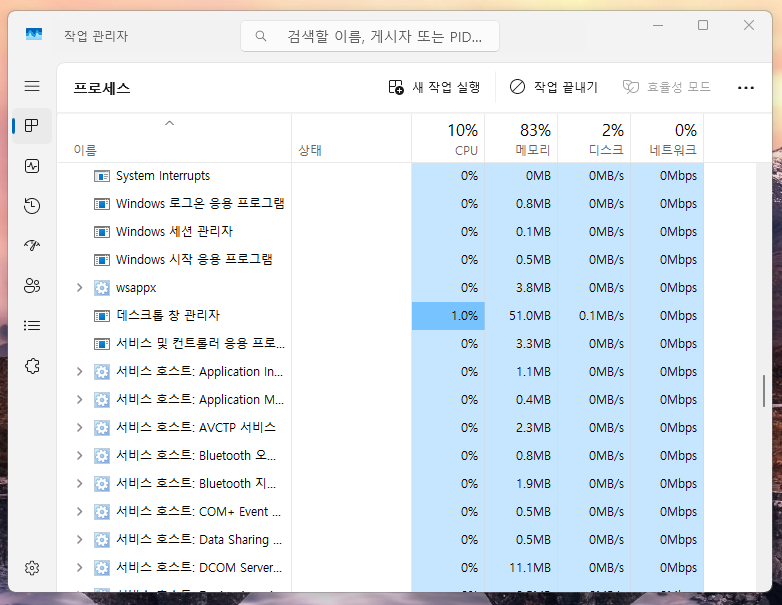The height and width of the screenshot is (605, 782).
Task: Sort by the CPU column header
Action: coord(448,138)
